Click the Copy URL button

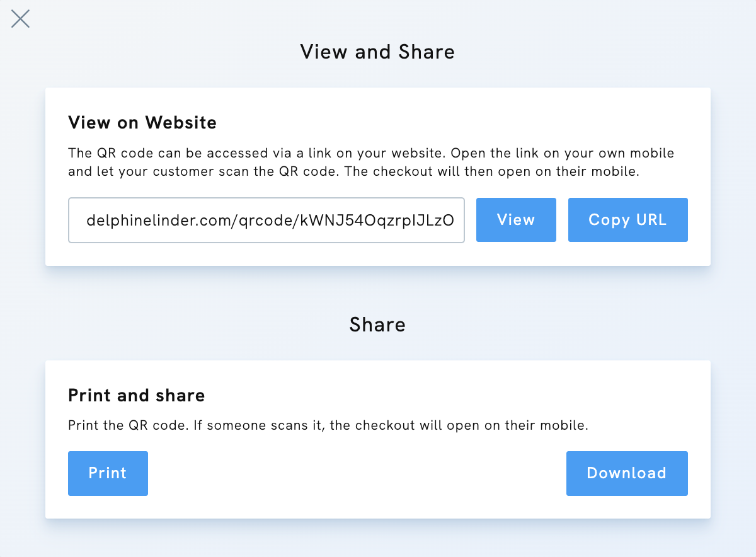627,220
